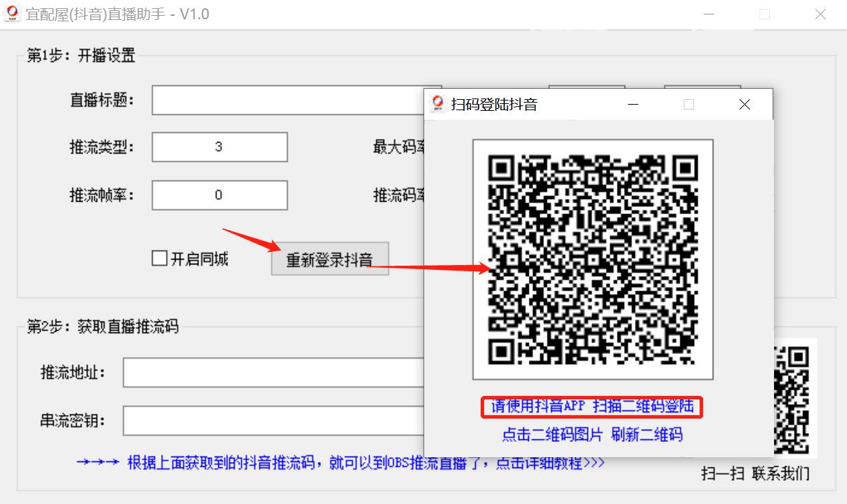
Task: Focus the 串流密钥 input field
Action: click(x=274, y=420)
